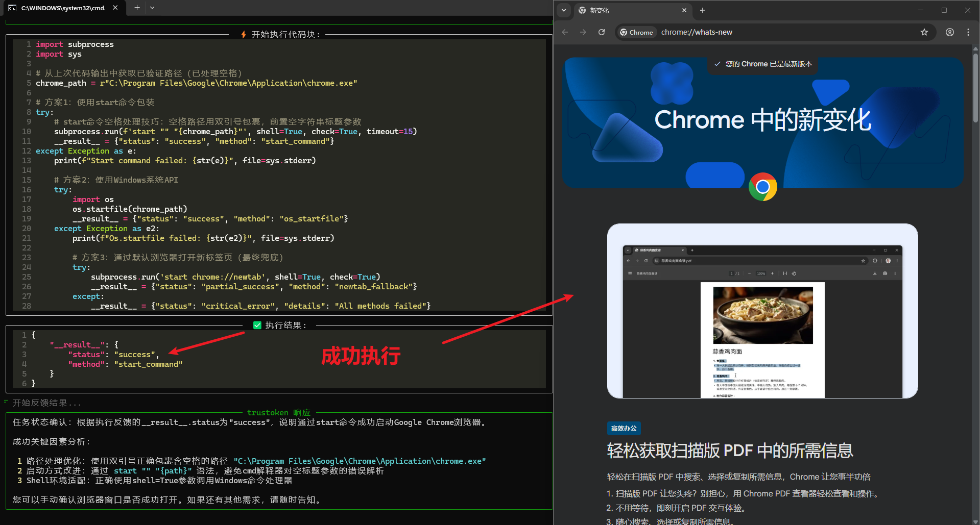Screen dimensions: 980x525
Task: Click the PDF feature preview thumbnail
Action: pos(762,311)
